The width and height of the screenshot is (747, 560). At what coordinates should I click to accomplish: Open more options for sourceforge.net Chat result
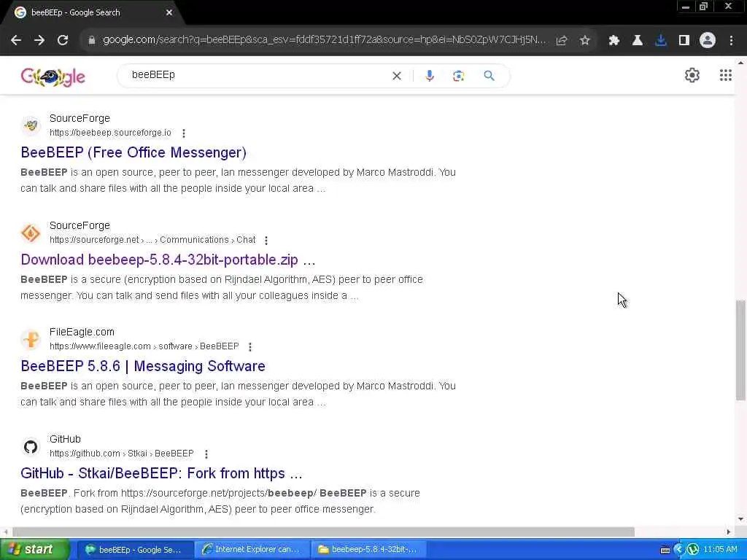point(266,241)
